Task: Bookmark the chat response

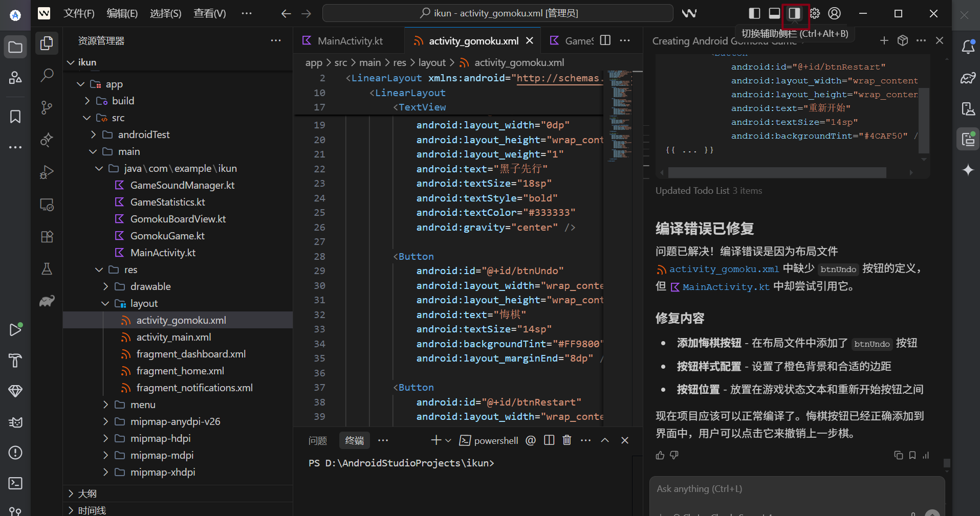Action: 912,455
